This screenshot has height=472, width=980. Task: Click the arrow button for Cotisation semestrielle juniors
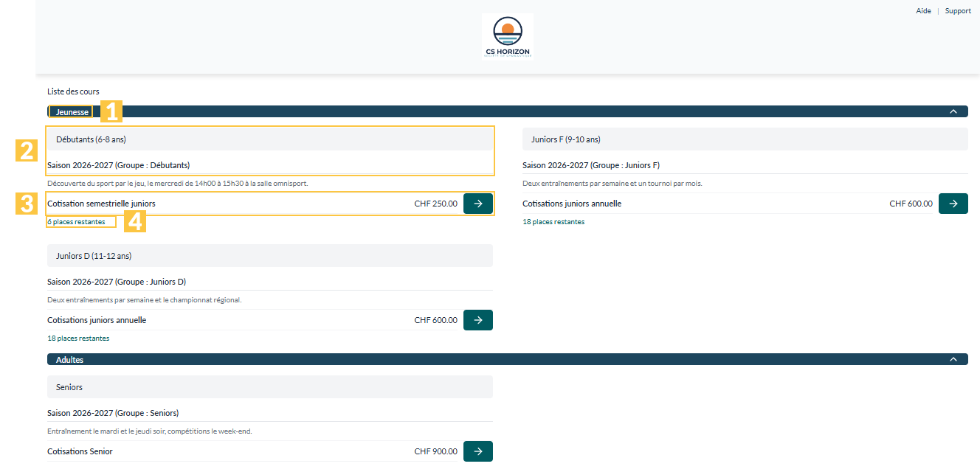point(478,204)
